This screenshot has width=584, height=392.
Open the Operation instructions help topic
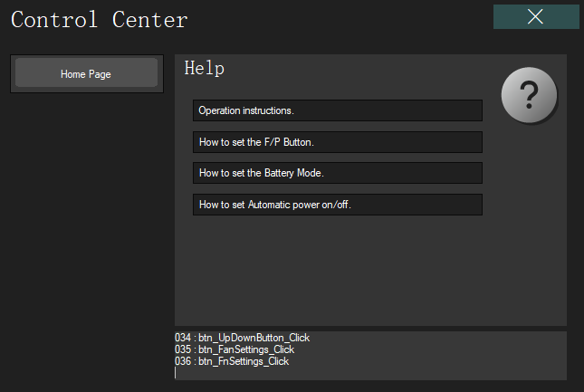pyautogui.click(x=337, y=110)
